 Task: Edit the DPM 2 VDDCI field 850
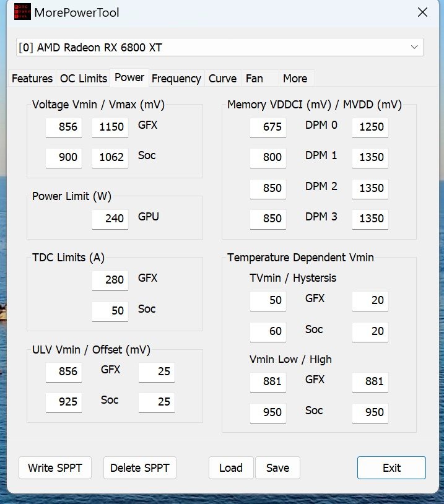(x=268, y=188)
